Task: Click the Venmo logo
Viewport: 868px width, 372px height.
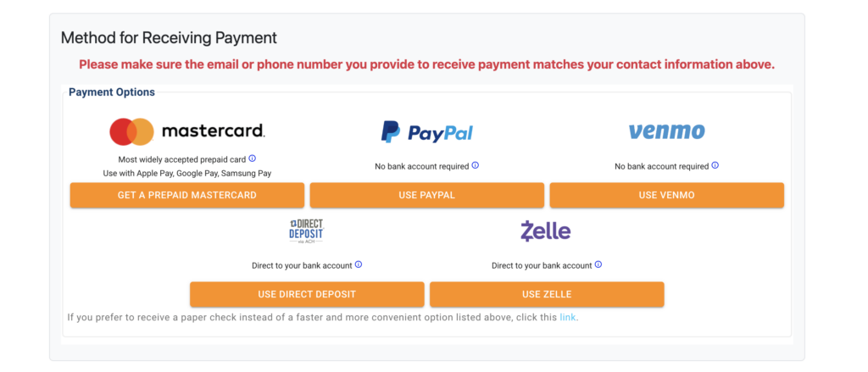Action: pos(666,131)
